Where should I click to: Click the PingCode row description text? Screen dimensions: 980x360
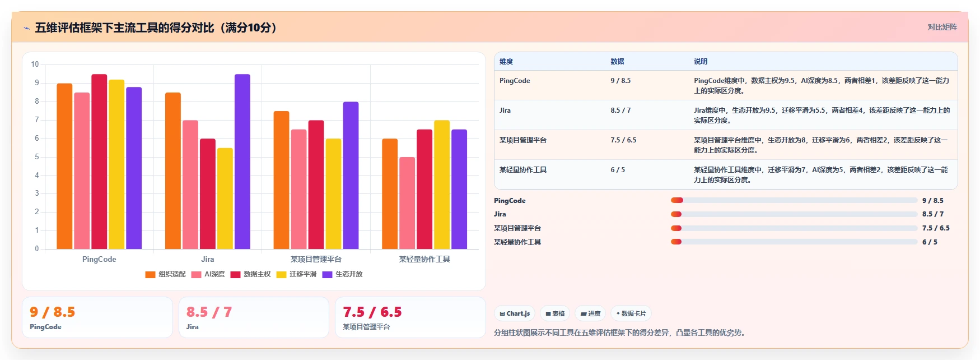pos(822,86)
